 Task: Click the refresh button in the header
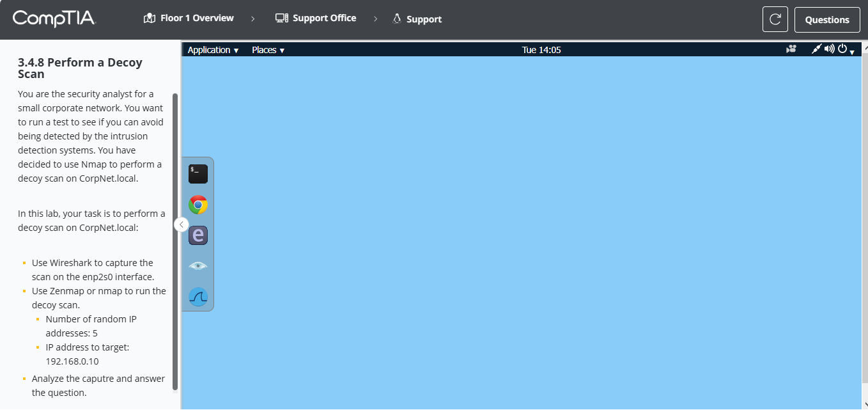coord(775,19)
